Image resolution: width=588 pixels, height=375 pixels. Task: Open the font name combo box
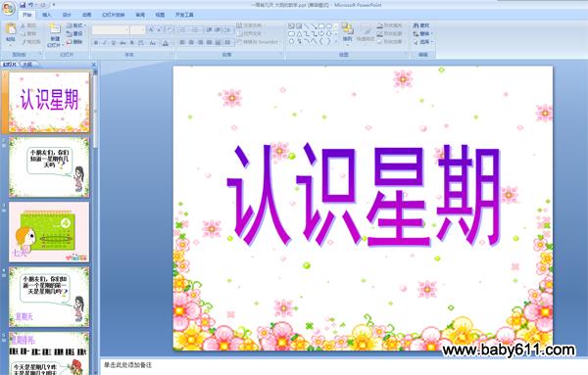pos(111,29)
